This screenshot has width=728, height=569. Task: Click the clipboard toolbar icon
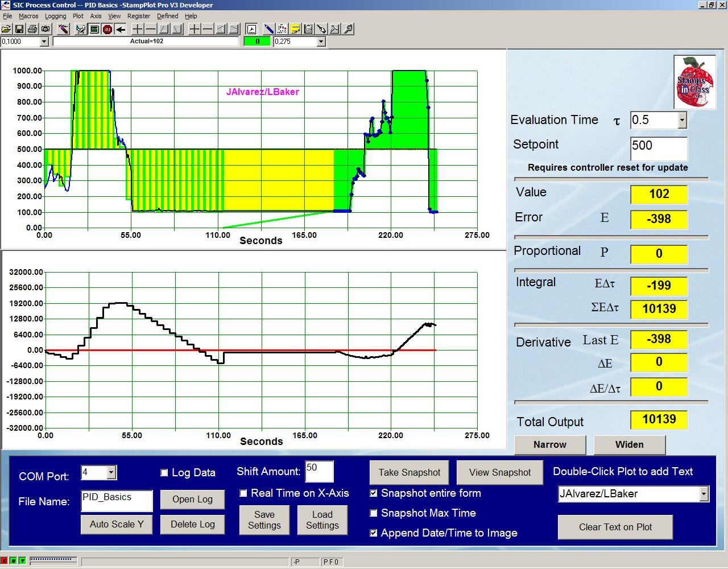(308, 29)
